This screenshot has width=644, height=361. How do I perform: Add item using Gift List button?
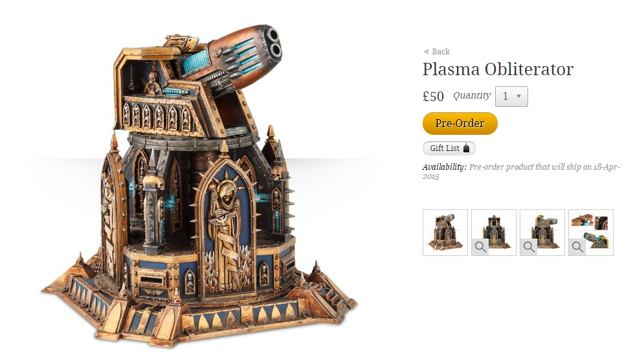pyautogui.click(x=449, y=148)
